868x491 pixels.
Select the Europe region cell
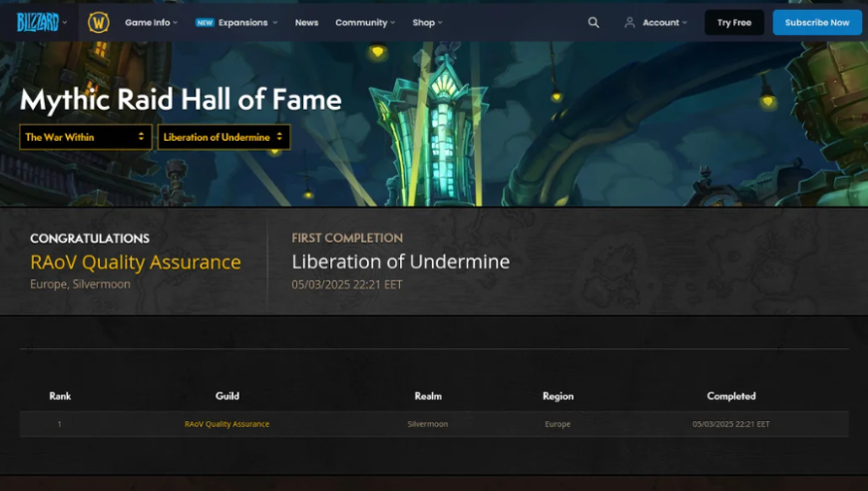(558, 424)
